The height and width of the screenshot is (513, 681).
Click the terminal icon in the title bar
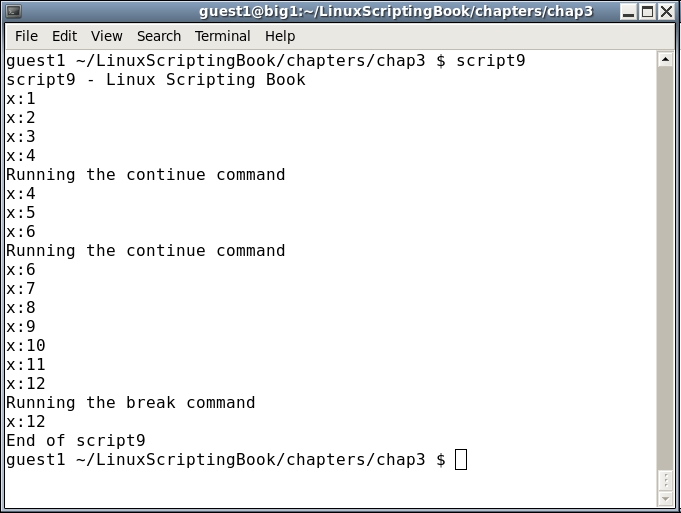tap(13, 12)
